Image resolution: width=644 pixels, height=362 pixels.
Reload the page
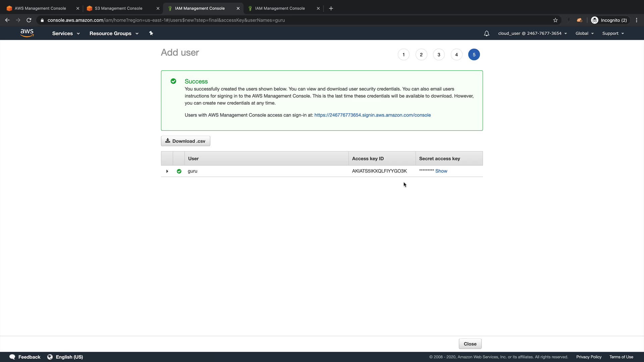click(29, 20)
